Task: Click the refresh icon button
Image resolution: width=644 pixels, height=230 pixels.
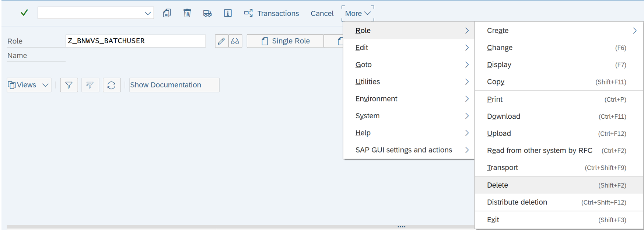Action: (112, 85)
